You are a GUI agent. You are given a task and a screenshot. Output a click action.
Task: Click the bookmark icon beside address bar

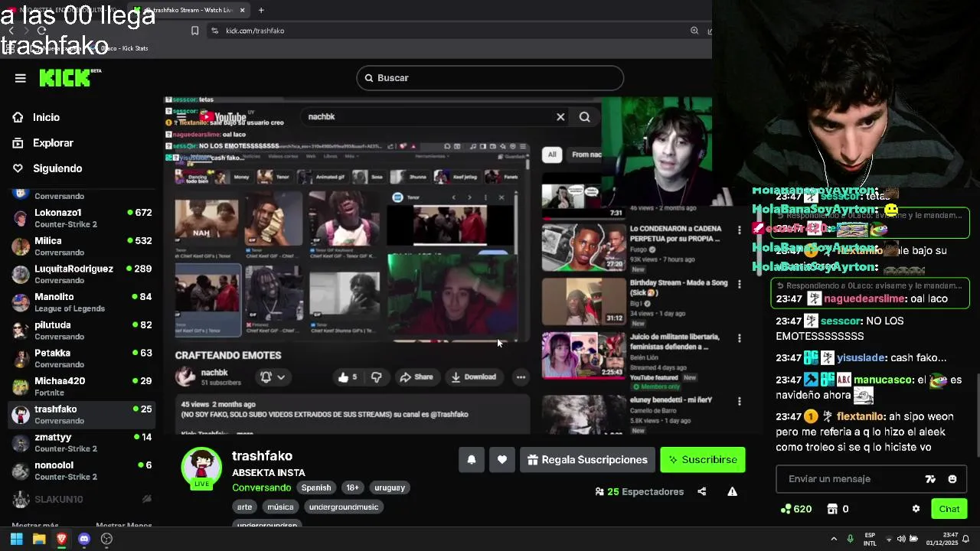click(x=194, y=31)
